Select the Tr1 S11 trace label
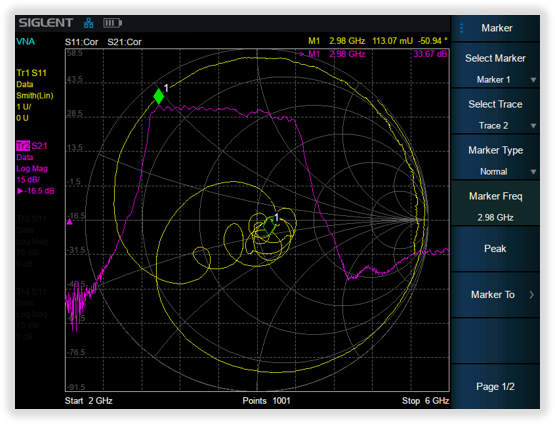The height and width of the screenshot is (424, 555). [31, 73]
